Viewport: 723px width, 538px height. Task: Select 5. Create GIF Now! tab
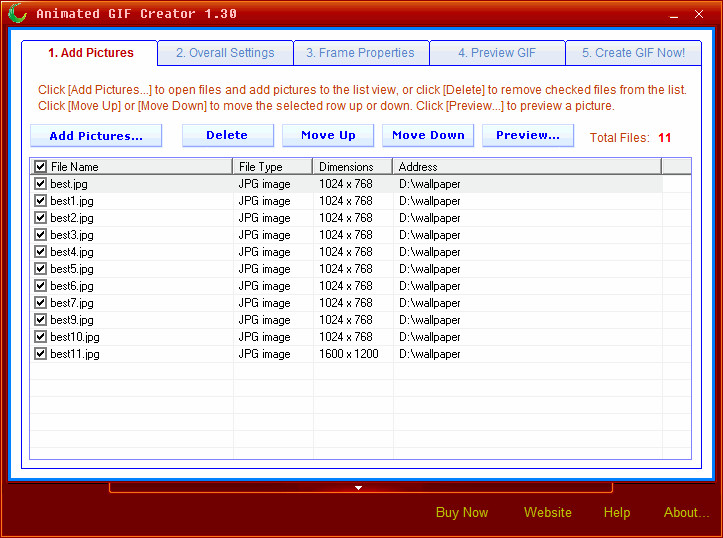pos(633,53)
